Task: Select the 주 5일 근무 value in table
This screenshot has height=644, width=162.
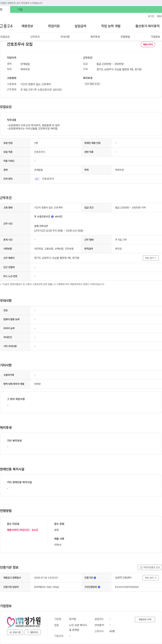Action: point(121,240)
